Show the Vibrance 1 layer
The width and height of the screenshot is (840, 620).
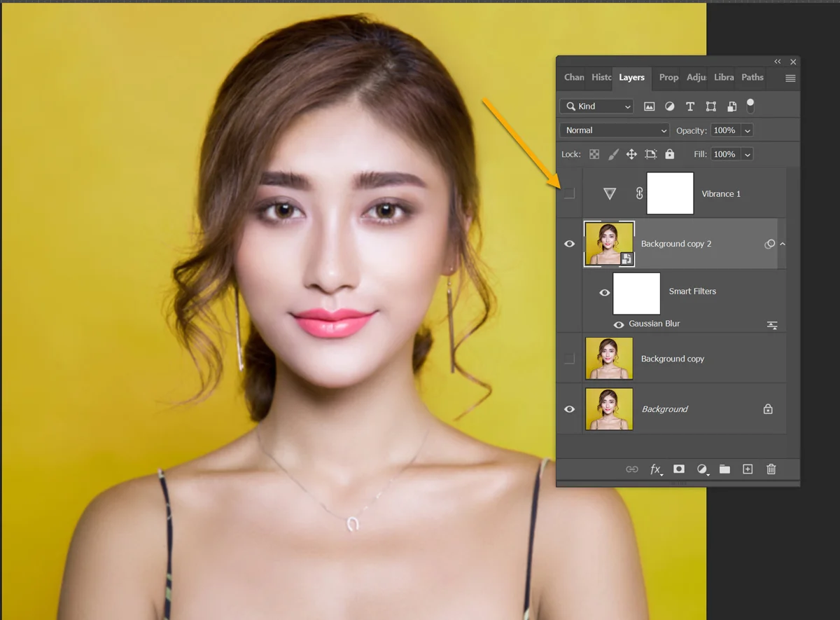point(570,193)
